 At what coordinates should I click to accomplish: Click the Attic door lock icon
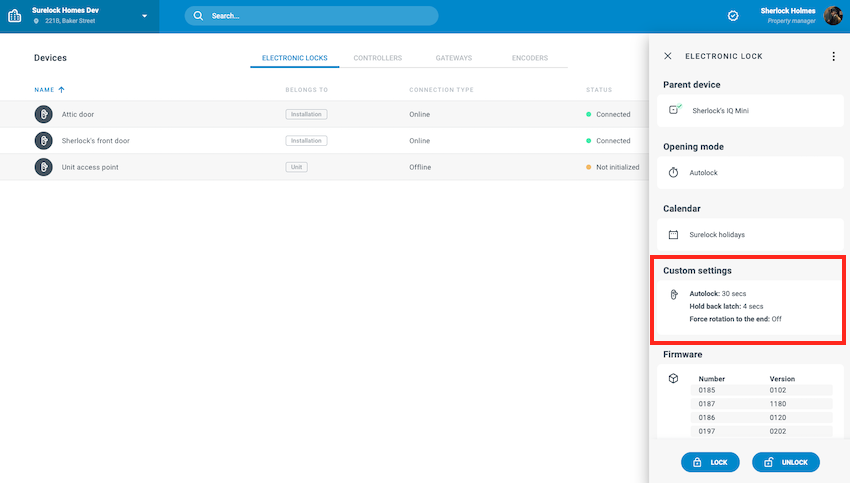pos(43,115)
